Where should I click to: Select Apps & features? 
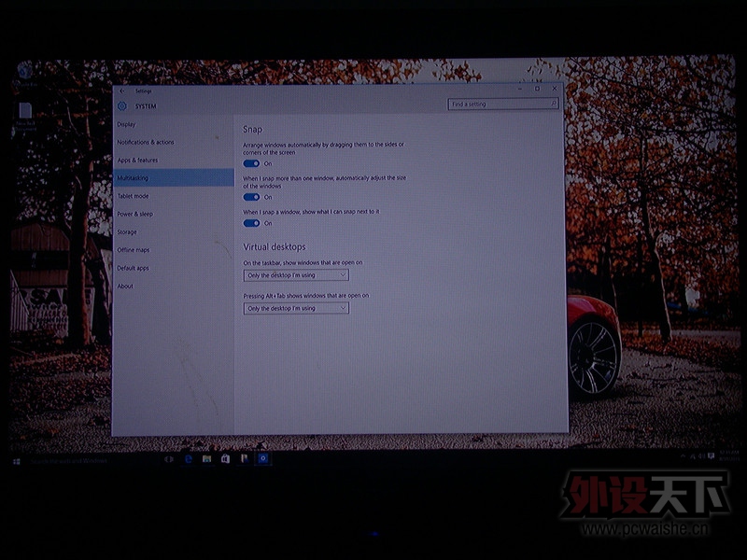pos(174,160)
